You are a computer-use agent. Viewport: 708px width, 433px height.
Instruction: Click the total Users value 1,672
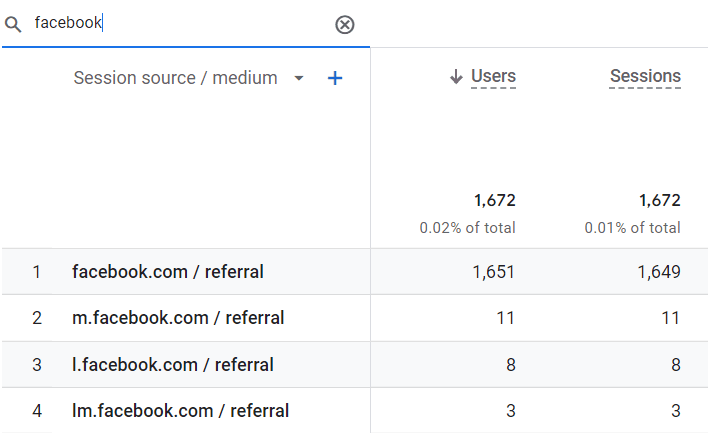click(495, 201)
